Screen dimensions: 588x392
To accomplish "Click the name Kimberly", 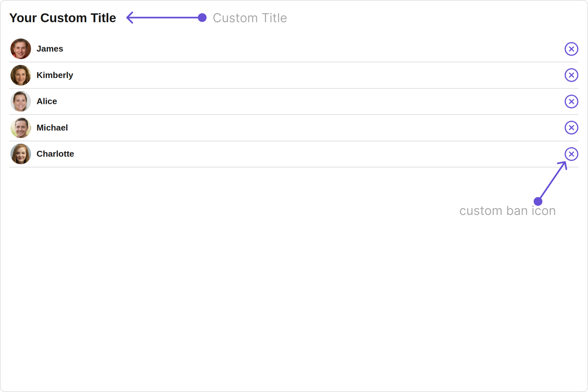I will point(55,75).
